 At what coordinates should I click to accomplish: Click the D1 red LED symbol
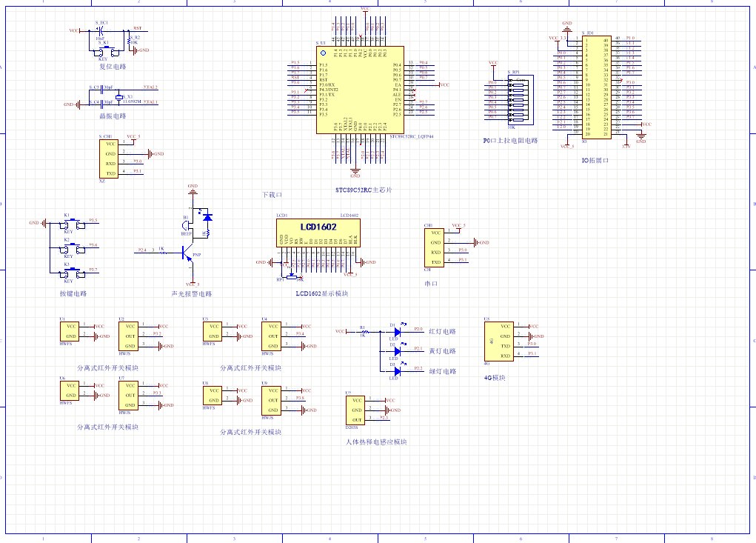pyautogui.click(x=398, y=333)
